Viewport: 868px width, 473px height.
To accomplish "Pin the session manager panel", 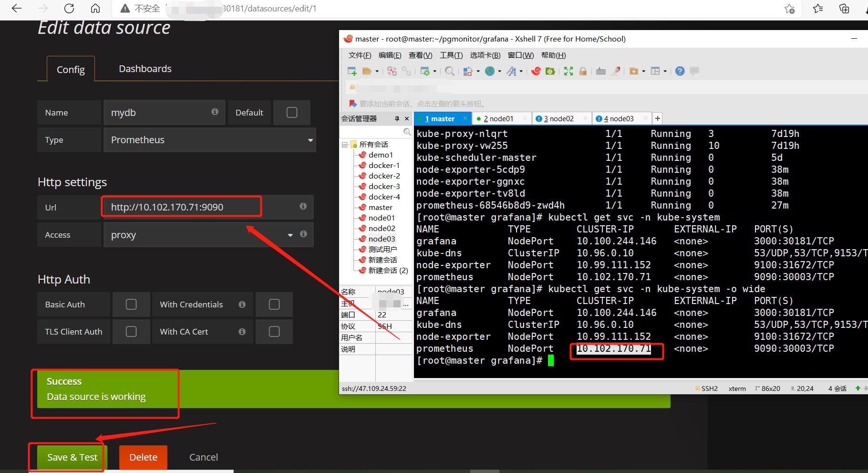I will 397,118.
